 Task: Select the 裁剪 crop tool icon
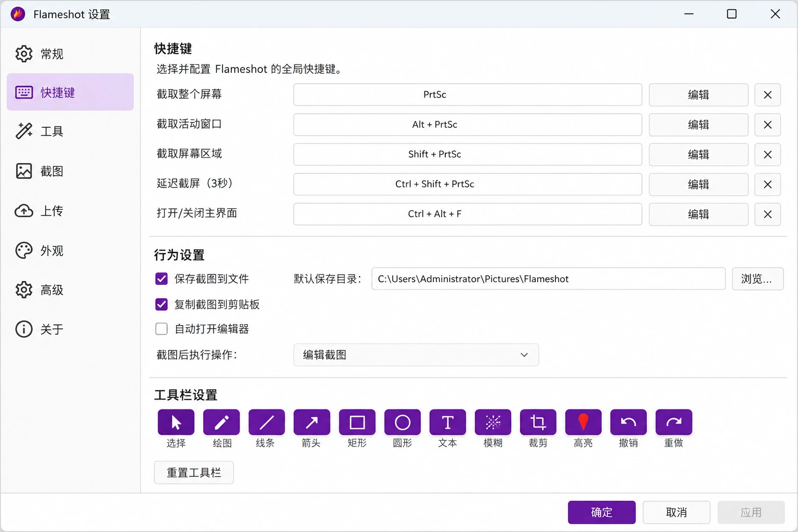pyautogui.click(x=538, y=422)
